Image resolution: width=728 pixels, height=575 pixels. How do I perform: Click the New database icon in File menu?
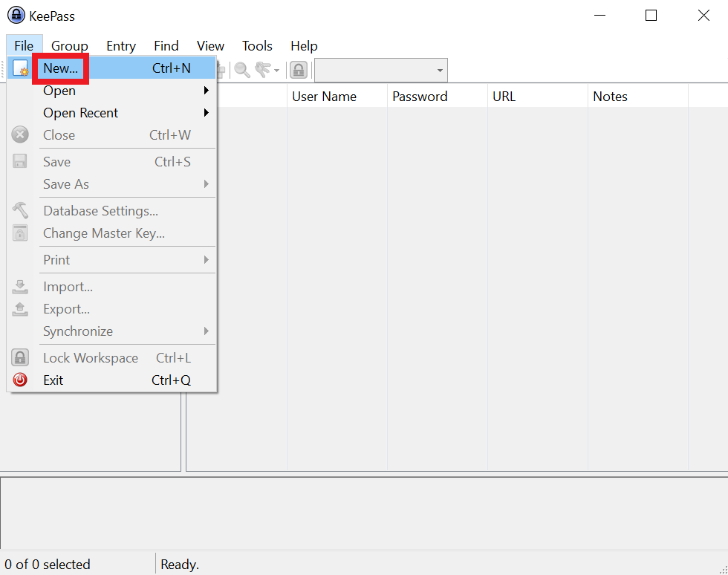pyautogui.click(x=20, y=69)
